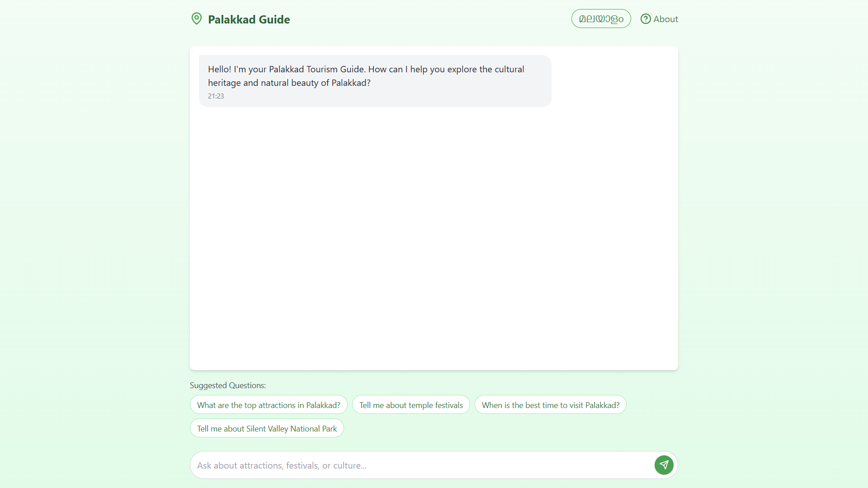Send the message with the round green button
Screen dimensions: 868x488
click(664, 465)
